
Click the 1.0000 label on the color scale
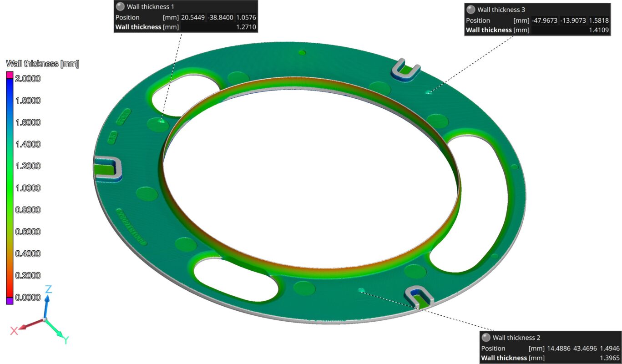pos(28,188)
